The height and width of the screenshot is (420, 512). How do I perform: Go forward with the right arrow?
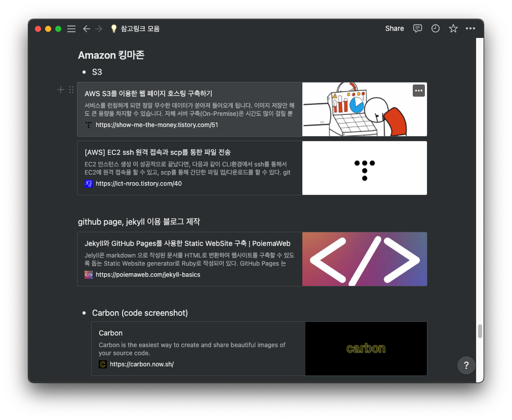pos(99,29)
